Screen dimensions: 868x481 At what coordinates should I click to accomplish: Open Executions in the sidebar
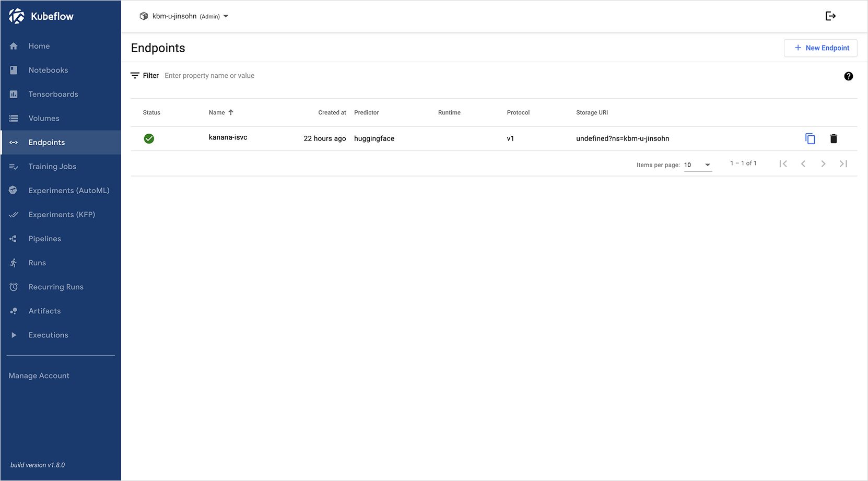(61, 335)
